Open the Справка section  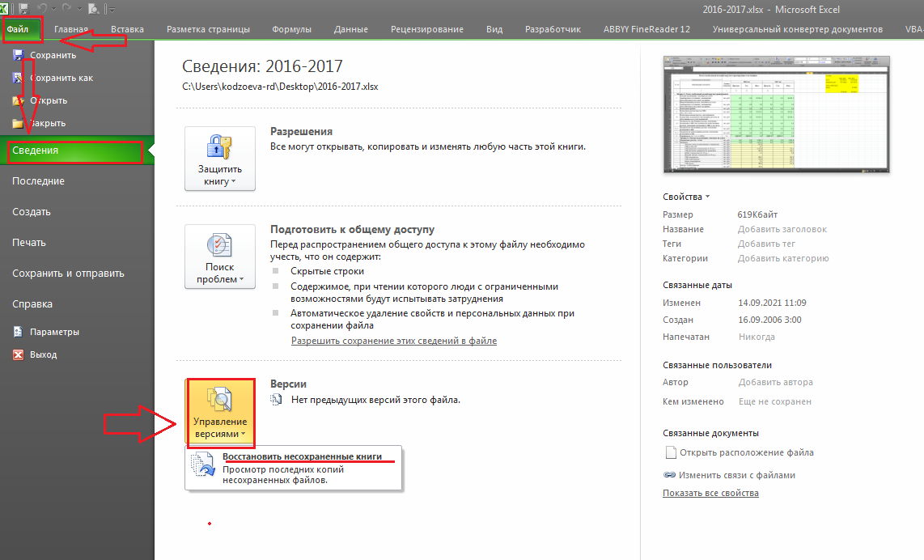click(x=32, y=303)
